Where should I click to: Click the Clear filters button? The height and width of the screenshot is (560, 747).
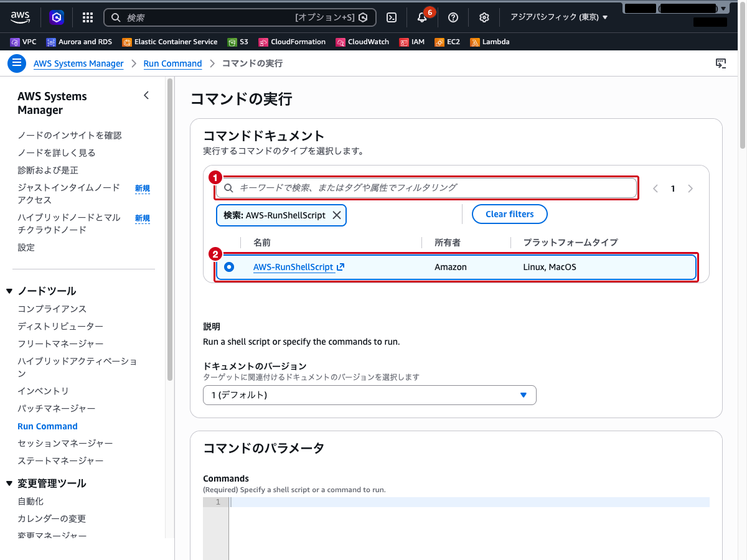pos(510,214)
